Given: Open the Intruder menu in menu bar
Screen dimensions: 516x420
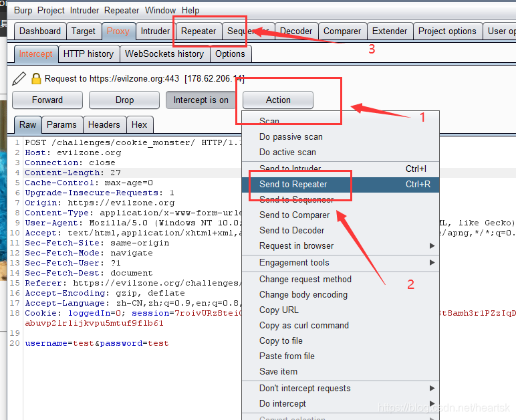Looking at the screenshot, I should [84, 11].
